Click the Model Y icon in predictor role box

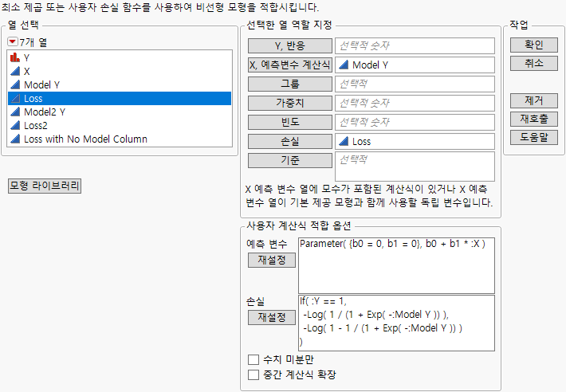coord(344,65)
